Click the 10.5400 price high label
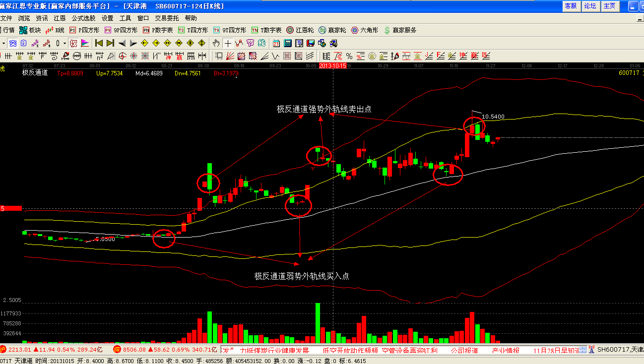This screenshot has width=644, height=364. (x=493, y=117)
